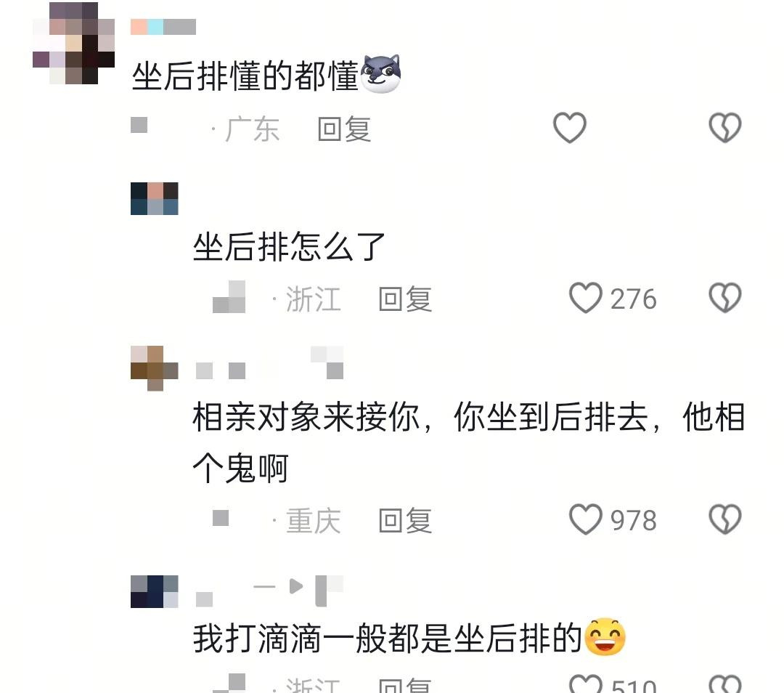
Task: Like the 坐后排怎么了 reply with 276 likes
Action: pos(586,299)
